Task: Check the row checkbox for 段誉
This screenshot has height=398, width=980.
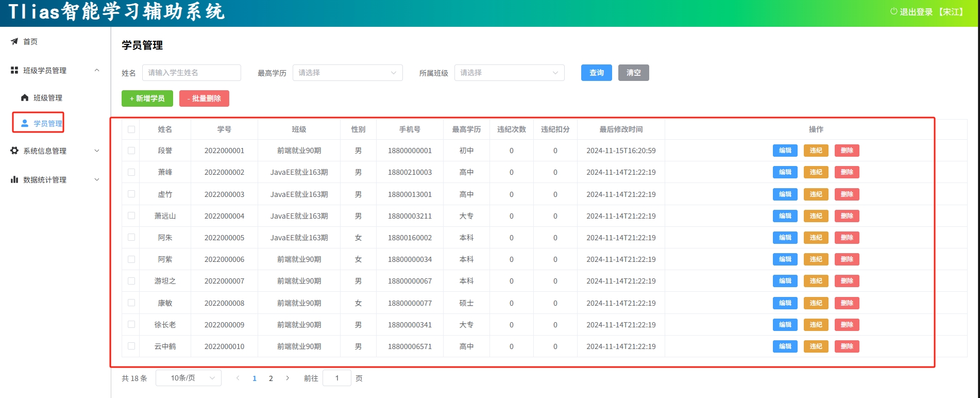Action: point(131,151)
